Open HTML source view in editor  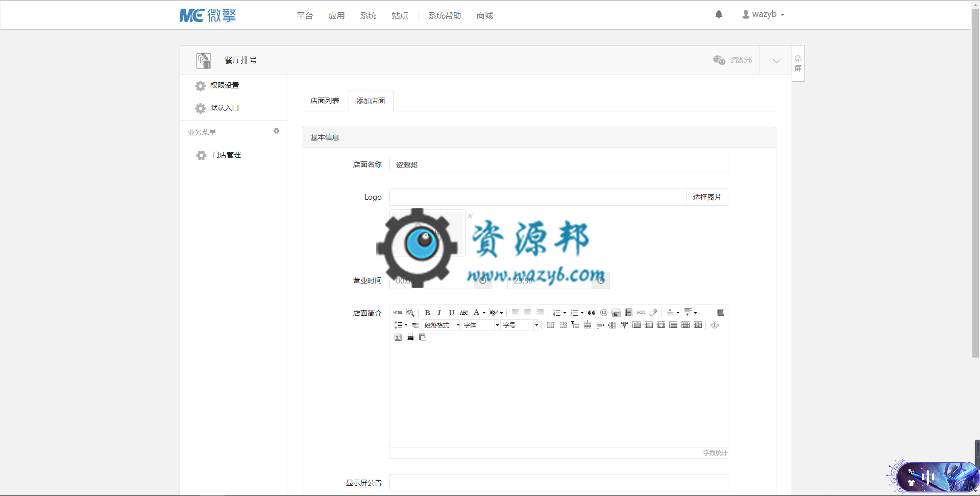coord(398,313)
